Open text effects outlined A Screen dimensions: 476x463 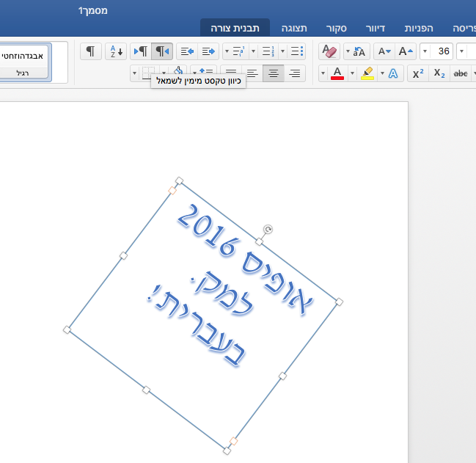(393, 73)
